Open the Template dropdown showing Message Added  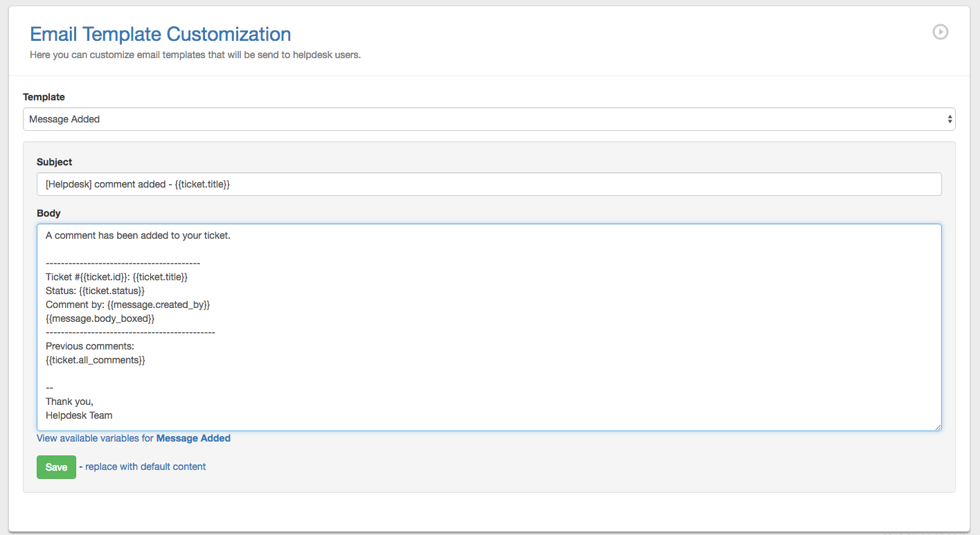[485, 119]
